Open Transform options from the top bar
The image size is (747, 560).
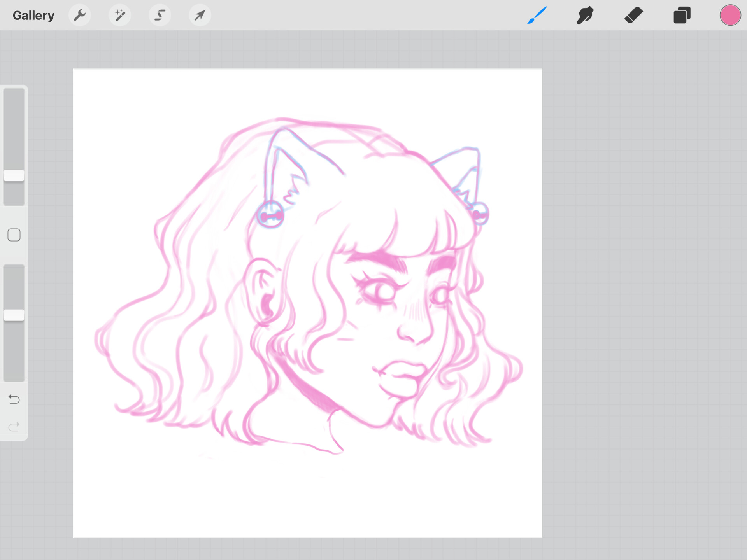pyautogui.click(x=200, y=15)
